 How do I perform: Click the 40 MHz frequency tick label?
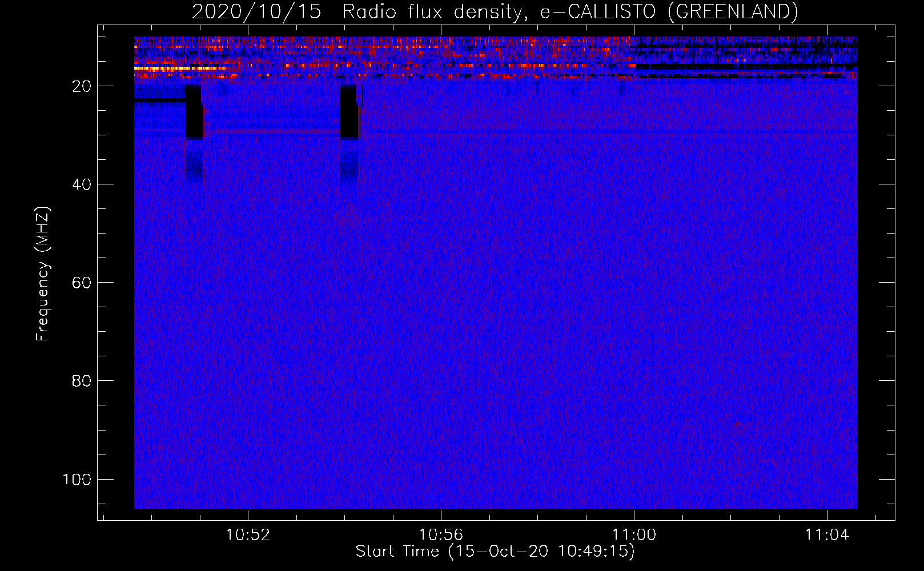(82, 184)
